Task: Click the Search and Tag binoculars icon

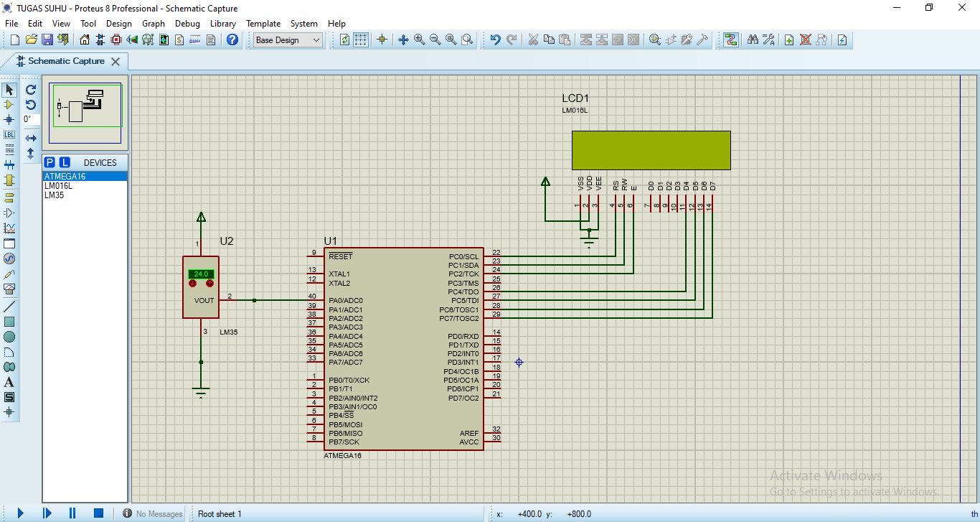Action: 753,40
